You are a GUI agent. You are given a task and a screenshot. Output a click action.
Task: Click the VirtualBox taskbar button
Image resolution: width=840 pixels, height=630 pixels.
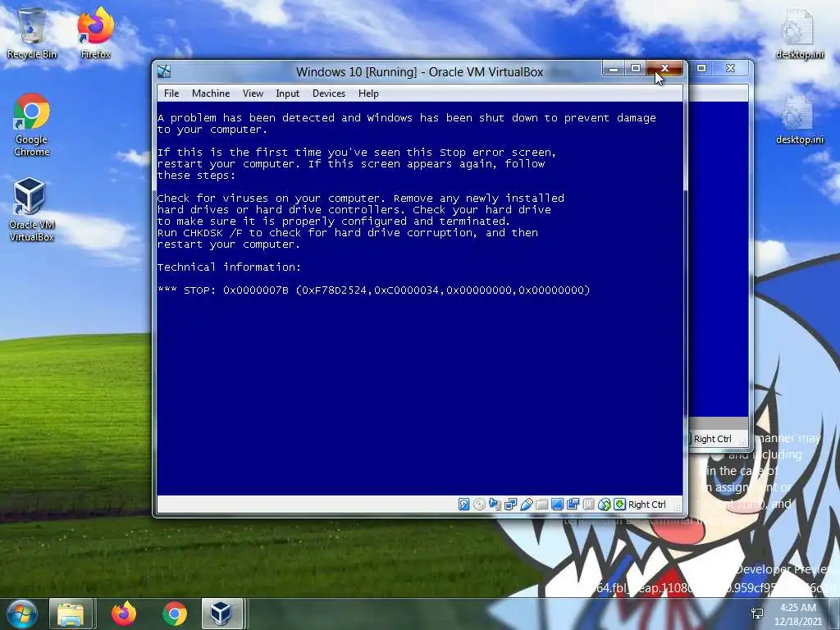[x=221, y=614]
